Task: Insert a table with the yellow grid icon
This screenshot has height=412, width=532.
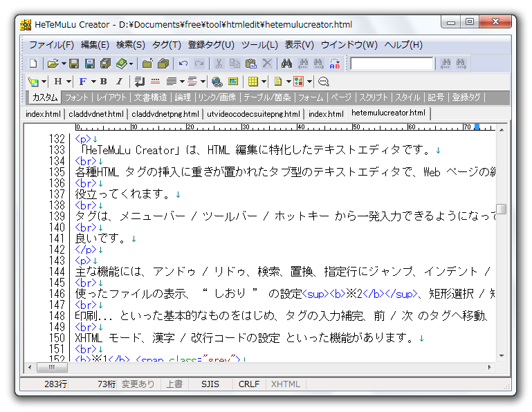Action: (x=253, y=82)
